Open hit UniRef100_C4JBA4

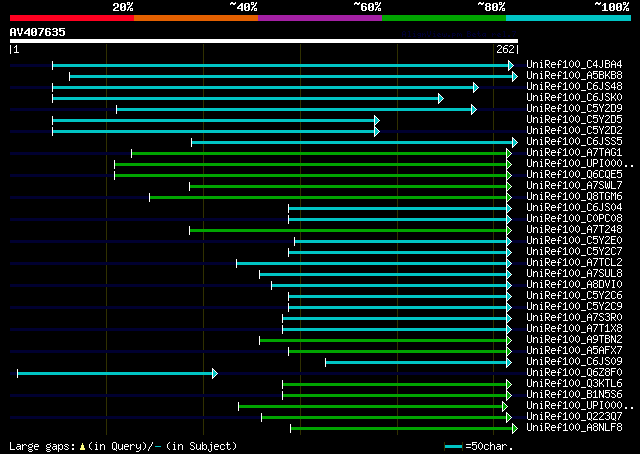coord(574,65)
